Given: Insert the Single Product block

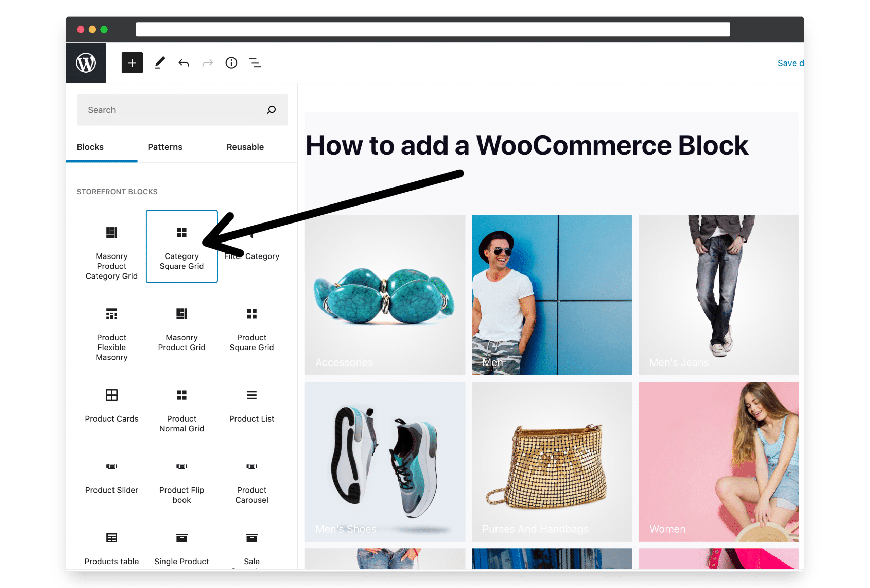Looking at the screenshot, I should pos(181,549).
